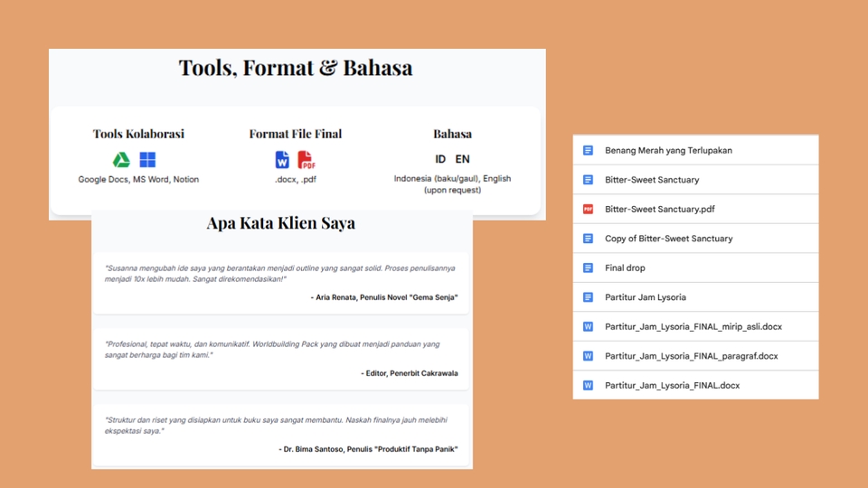Image resolution: width=868 pixels, height=488 pixels.
Task: Open the Copy of Bitter-Sweet Sanctuary file
Action: tap(668, 239)
